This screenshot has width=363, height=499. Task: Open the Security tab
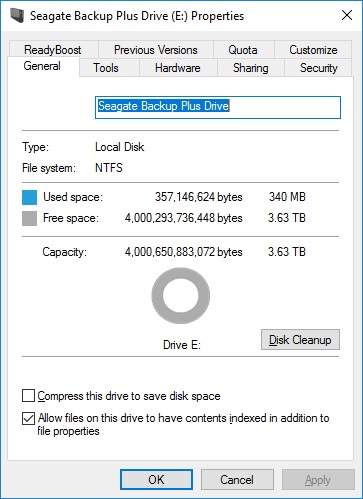(x=319, y=68)
